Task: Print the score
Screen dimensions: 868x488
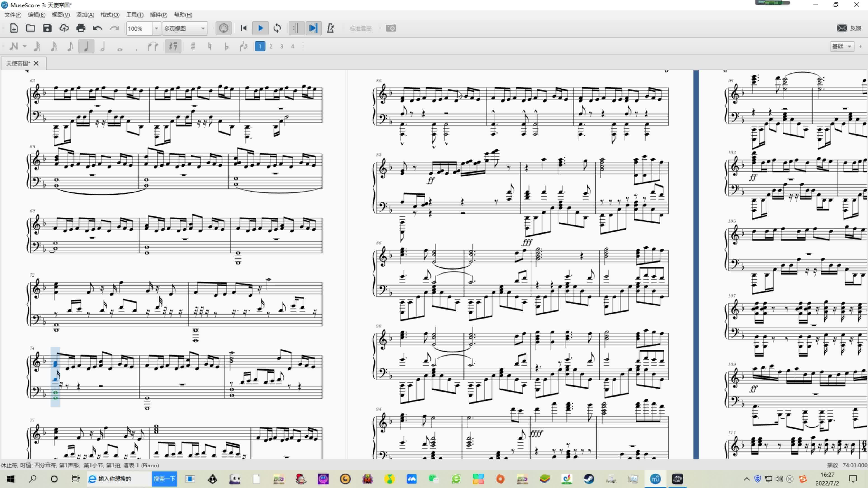Action: 81,28
